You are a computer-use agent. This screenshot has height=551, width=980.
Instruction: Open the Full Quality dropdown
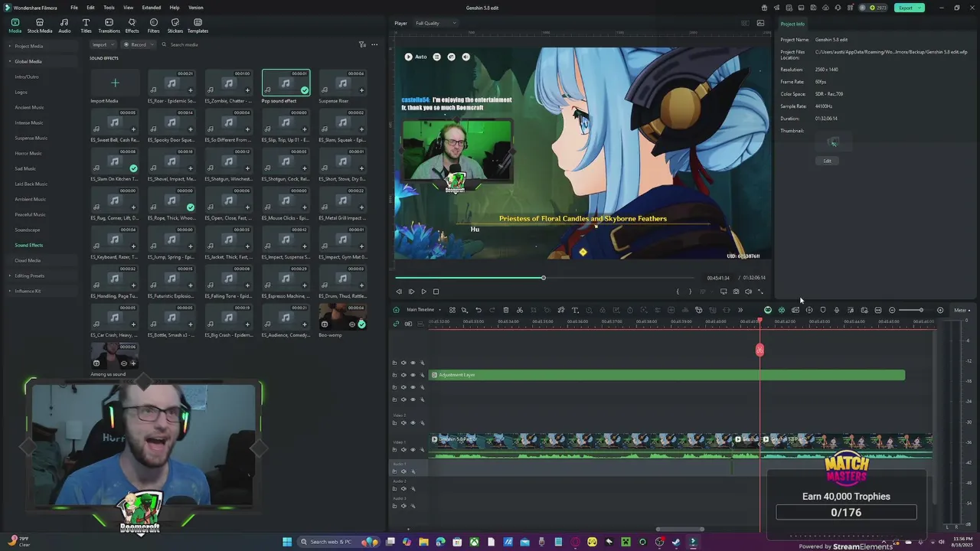[x=435, y=23]
